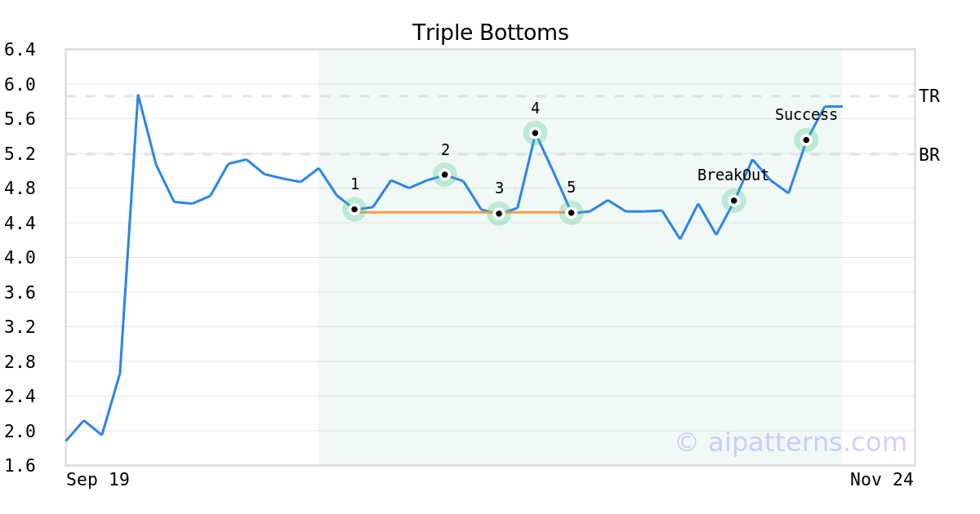Click the 6.4 y-axis label
Viewport: 980px width, 514px height.
pos(20,50)
